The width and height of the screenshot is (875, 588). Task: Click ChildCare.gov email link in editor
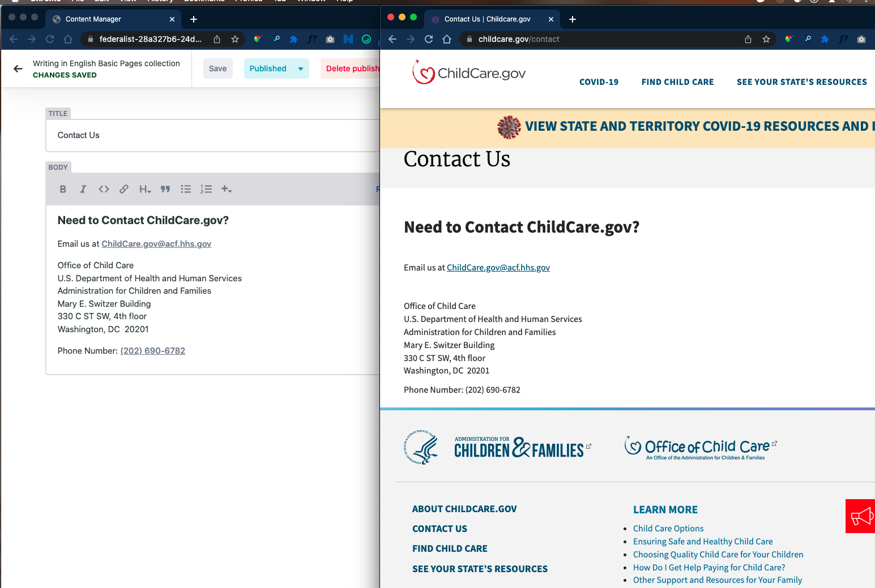156,244
